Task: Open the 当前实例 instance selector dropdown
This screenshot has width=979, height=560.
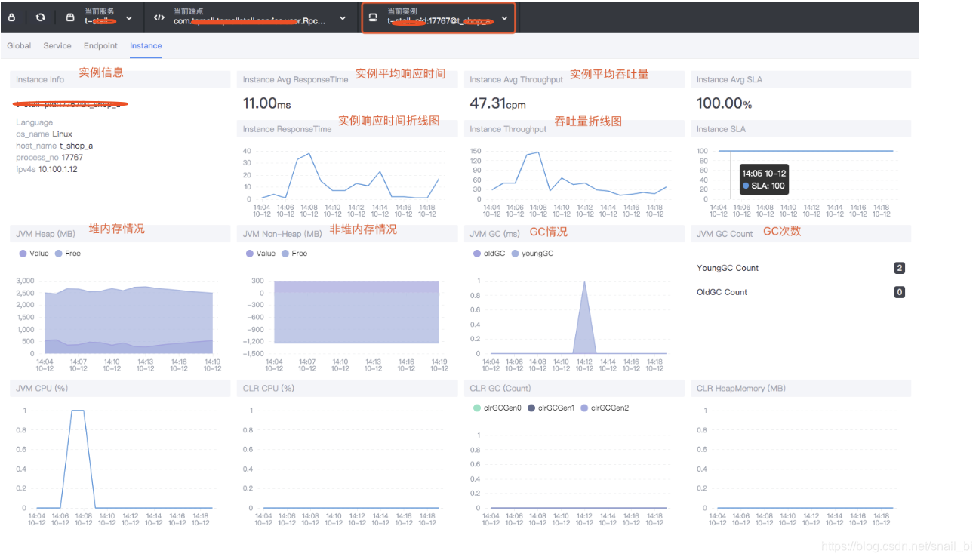Action: tap(439, 17)
